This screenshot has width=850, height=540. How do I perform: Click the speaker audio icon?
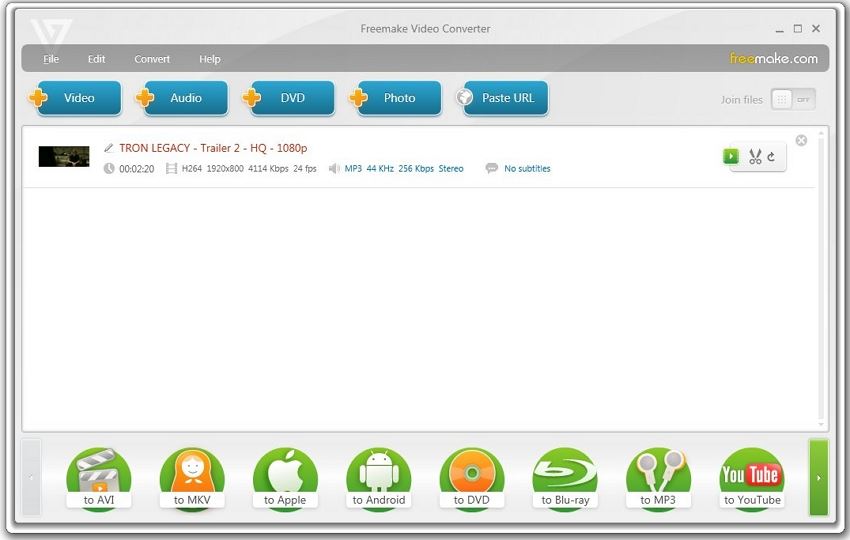(x=334, y=169)
